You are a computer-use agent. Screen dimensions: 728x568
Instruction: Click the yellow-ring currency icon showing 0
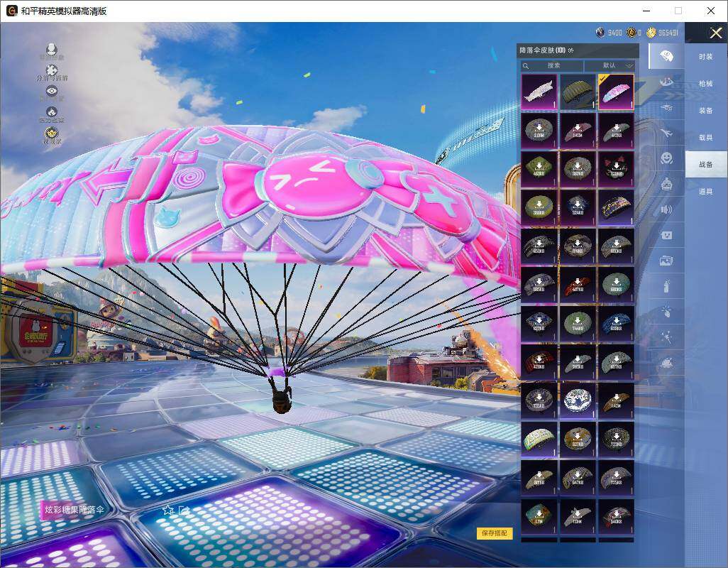tap(631, 33)
